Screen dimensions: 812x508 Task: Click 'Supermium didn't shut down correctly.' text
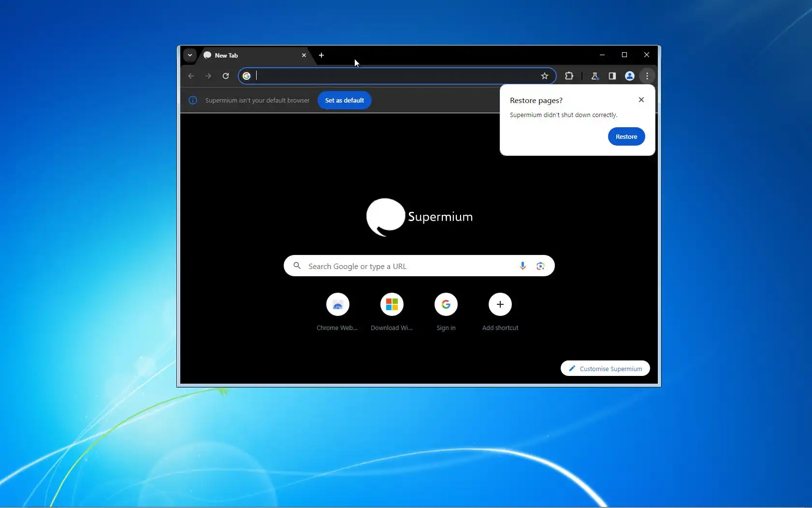(564, 115)
